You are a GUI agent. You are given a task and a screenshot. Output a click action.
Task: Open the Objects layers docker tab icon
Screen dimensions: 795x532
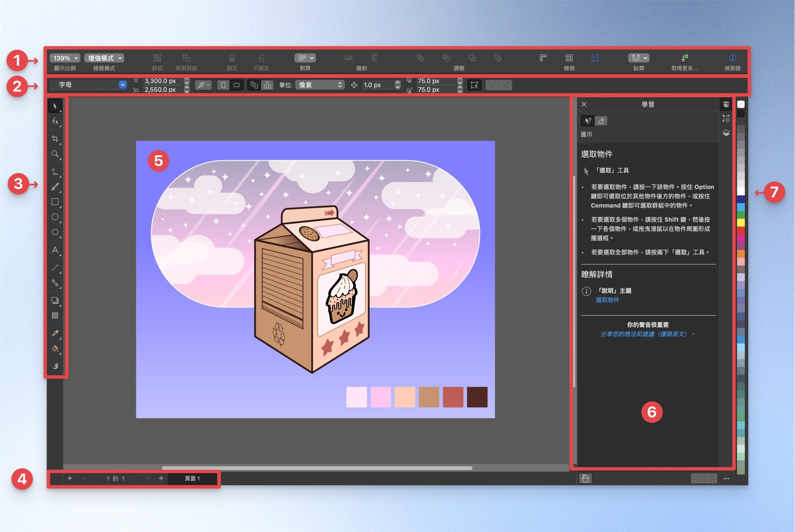(726, 133)
